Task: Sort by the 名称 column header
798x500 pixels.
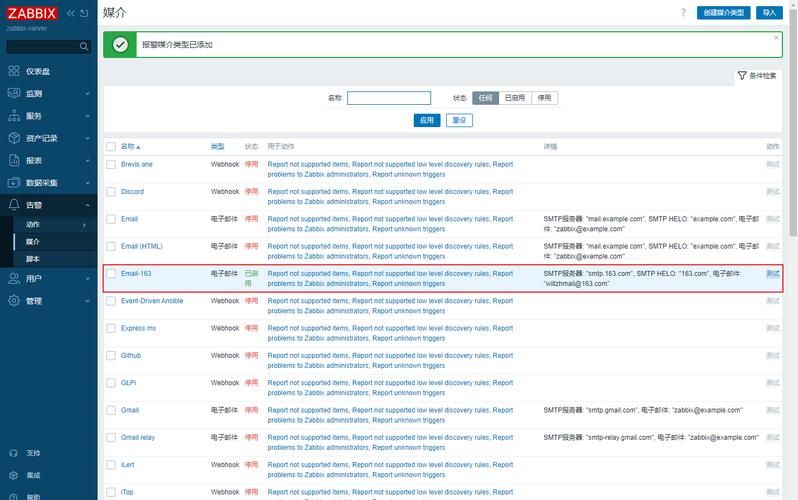Action: [130, 147]
